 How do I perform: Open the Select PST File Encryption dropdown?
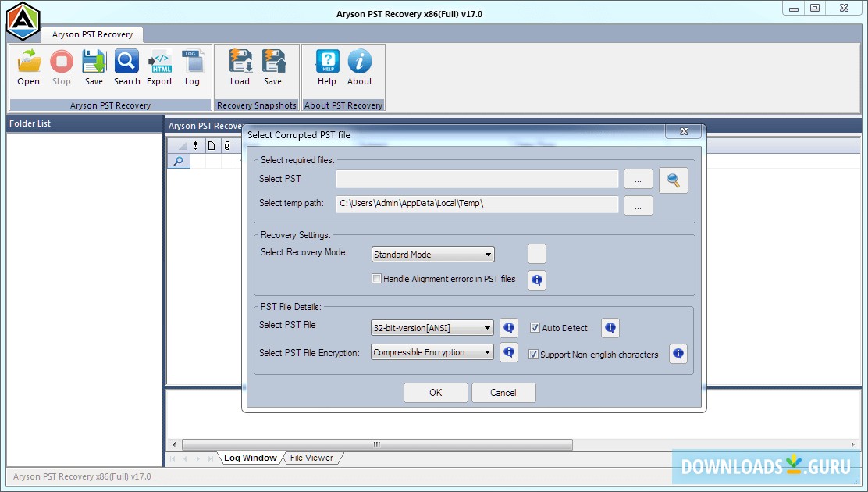pos(432,352)
